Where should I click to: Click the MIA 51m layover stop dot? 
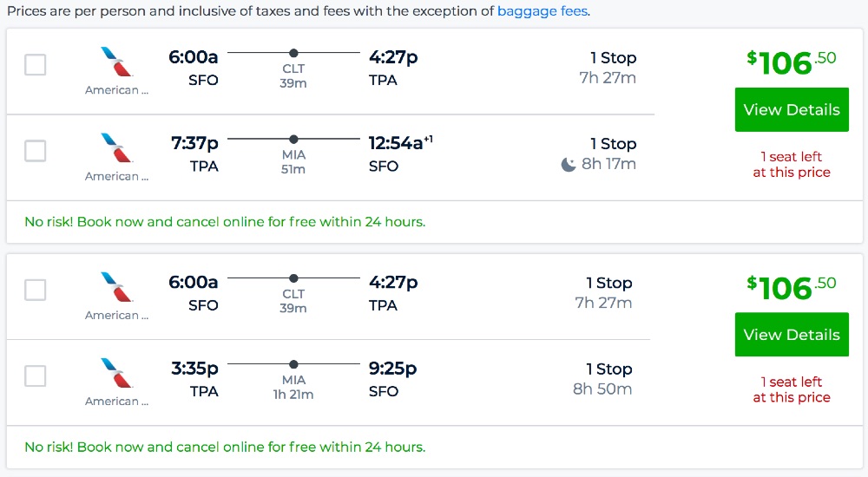293,139
